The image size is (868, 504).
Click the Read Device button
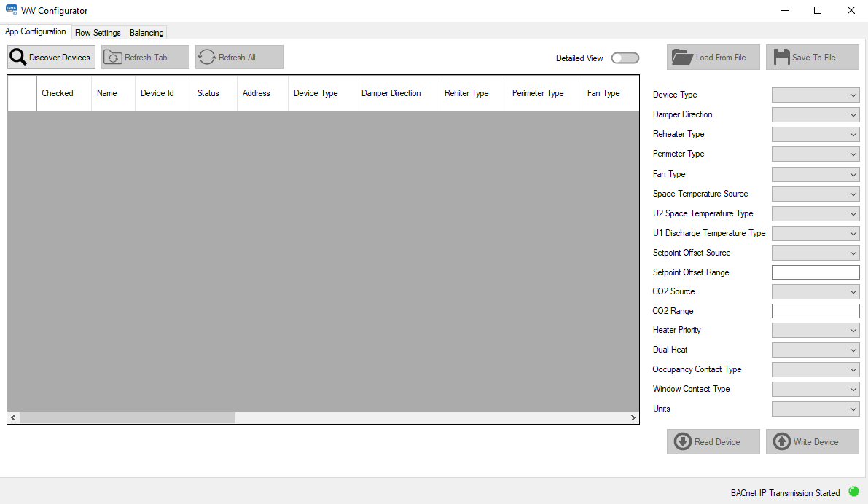point(713,441)
